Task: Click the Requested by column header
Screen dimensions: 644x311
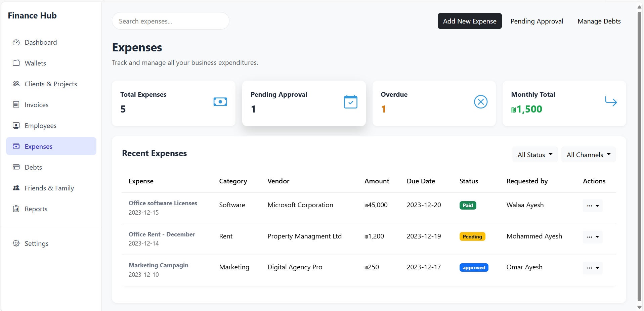Action: click(527, 181)
